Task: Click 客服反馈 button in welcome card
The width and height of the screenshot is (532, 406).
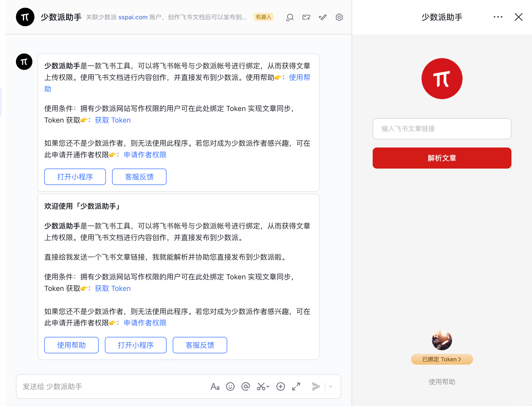Action: (x=200, y=345)
